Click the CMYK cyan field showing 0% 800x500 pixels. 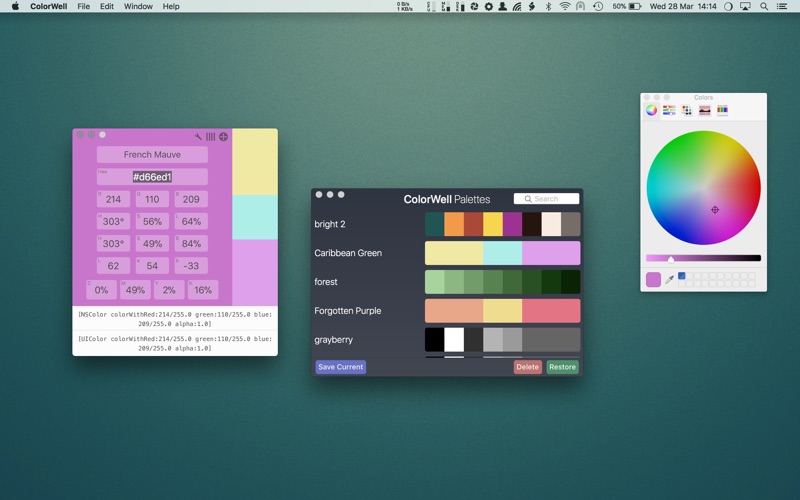click(101, 290)
